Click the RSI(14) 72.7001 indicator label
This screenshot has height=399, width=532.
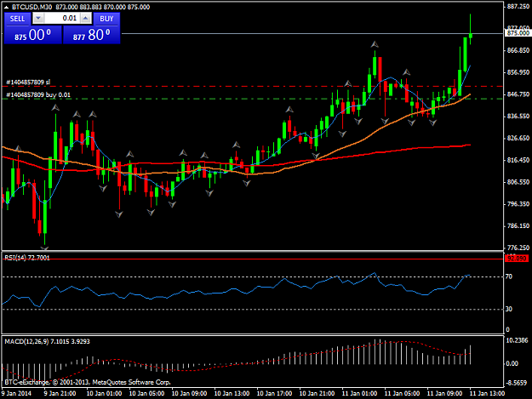coord(27,258)
